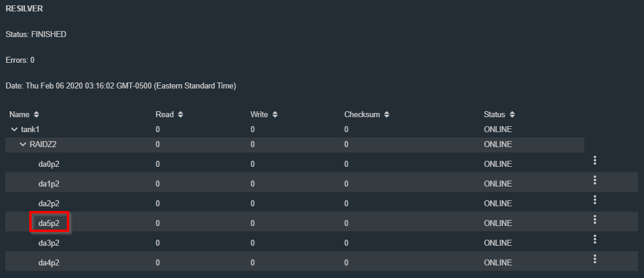Click the da1p2 disk name

click(49, 184)
